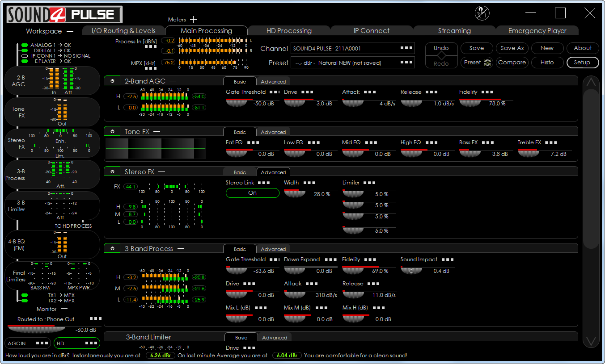Open the Emergency Player tab
605x364 pixels.
537,31
